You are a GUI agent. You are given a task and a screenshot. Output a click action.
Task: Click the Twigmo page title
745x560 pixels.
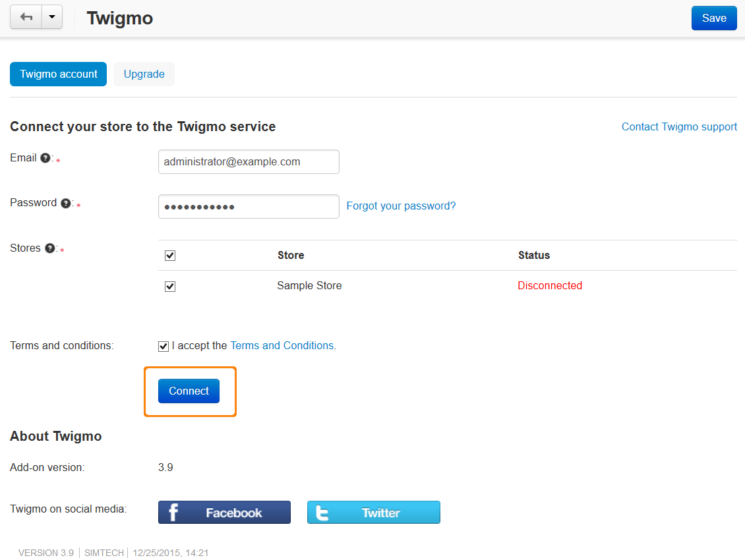tap(120, 18)
